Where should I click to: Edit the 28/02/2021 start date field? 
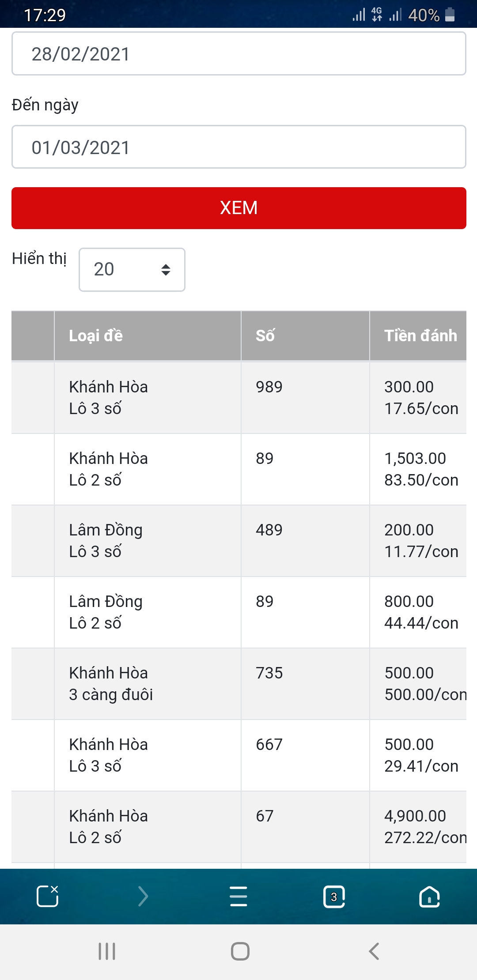click(x=238, y=54)
